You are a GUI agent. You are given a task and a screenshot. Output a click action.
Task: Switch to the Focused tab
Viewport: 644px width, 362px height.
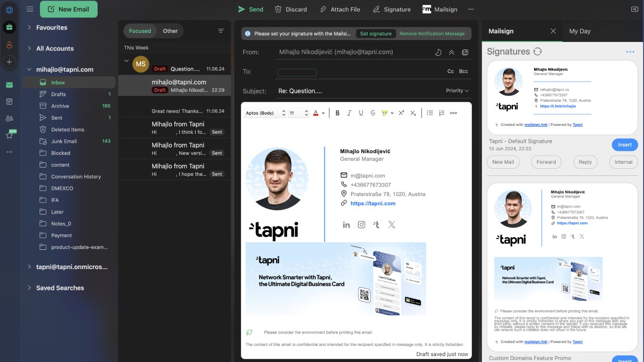(x=140, y=31)
